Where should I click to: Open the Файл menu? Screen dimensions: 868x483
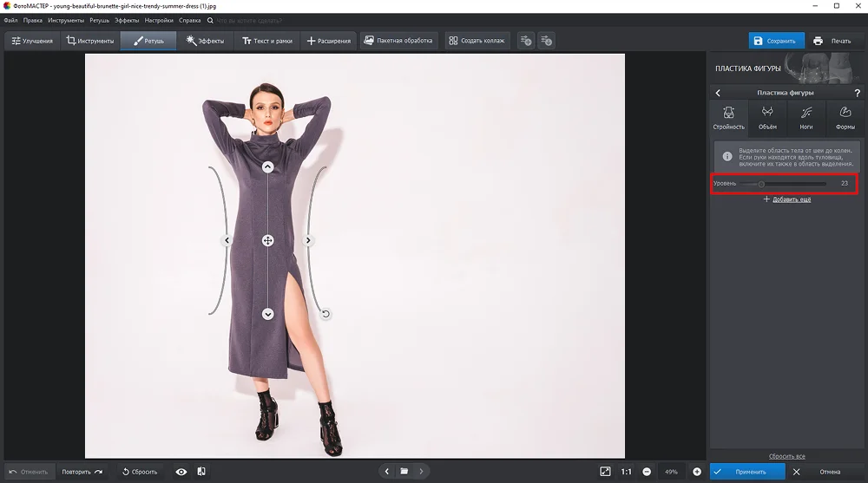click(10, 21)
